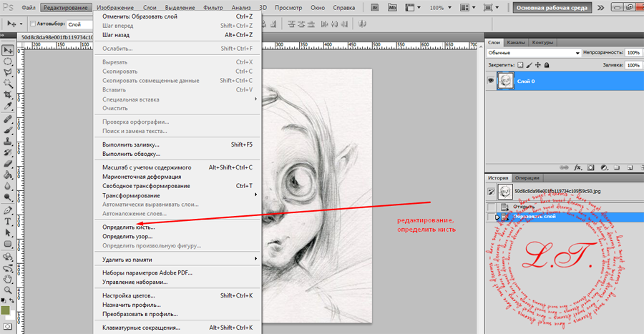Set history brush source for Открыть step
Viewport: 644px width, 334px height.
click(x=491, y=207)
